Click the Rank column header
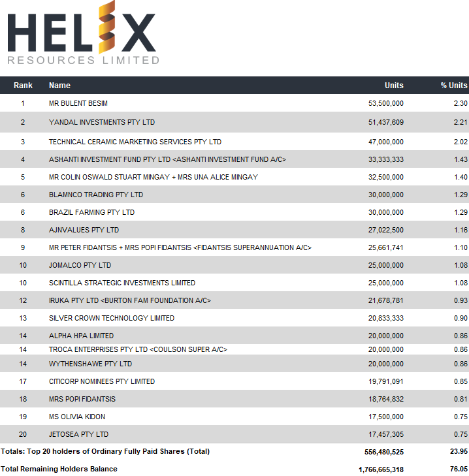Image resolution: width=469 pixels, height=476 pixels. [23, 86]
